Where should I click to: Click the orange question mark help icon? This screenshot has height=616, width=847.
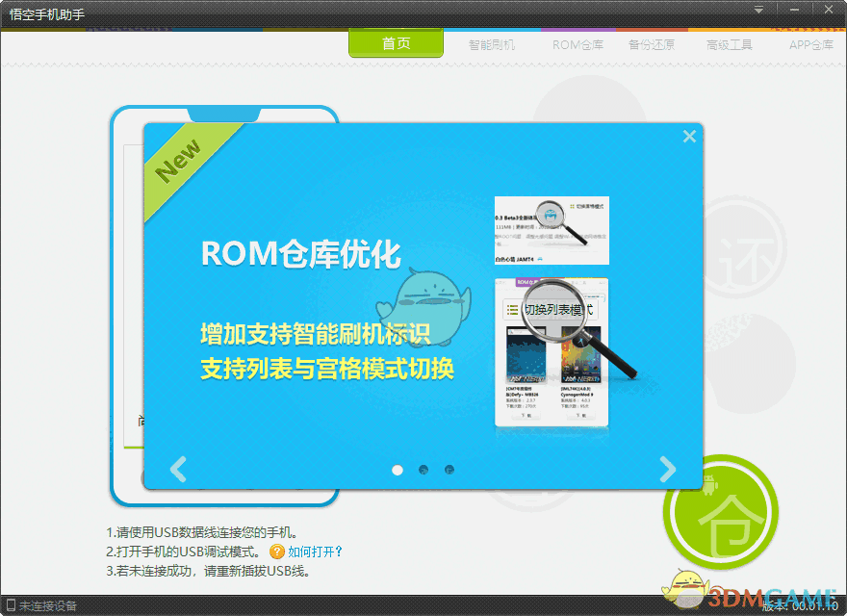point(276,552)
